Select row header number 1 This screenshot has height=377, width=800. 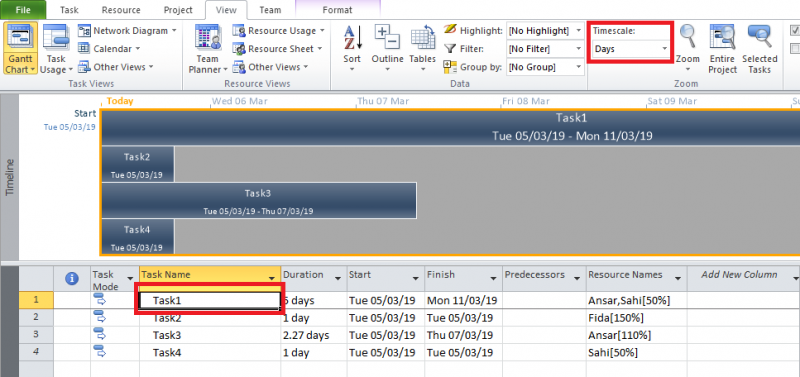point(36,300)
